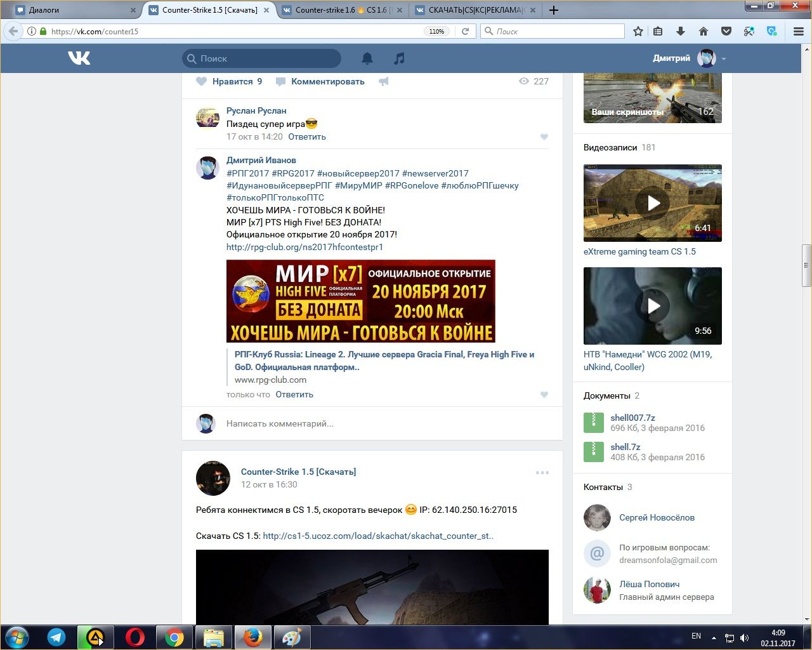Expand the Дмитрий profile menu arrow
The image size is (812, 650).
pos(724,59)
